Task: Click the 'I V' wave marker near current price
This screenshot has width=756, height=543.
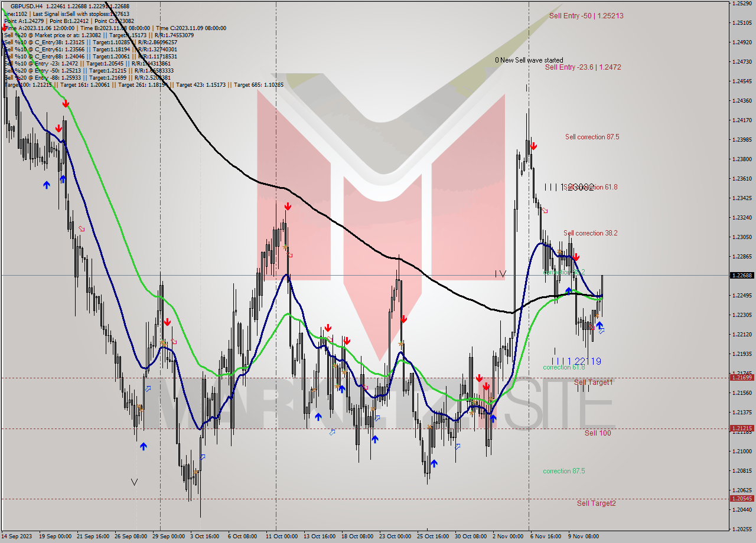Action: point(500,274)
